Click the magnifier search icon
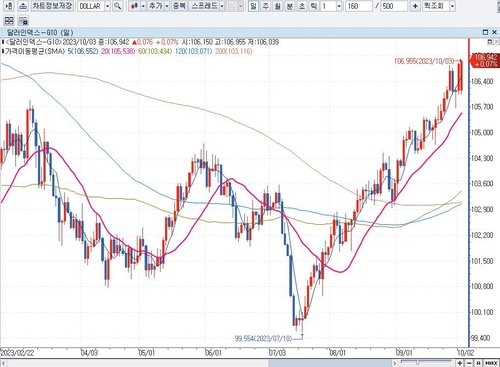 point(117,6)
